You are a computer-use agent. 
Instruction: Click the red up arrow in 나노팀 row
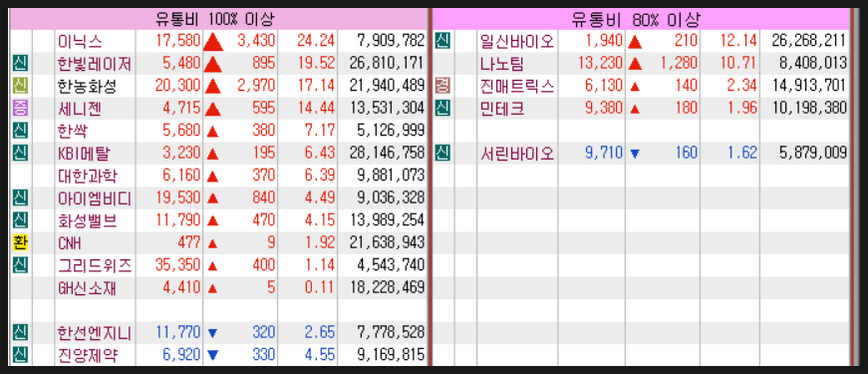(635, 64)
